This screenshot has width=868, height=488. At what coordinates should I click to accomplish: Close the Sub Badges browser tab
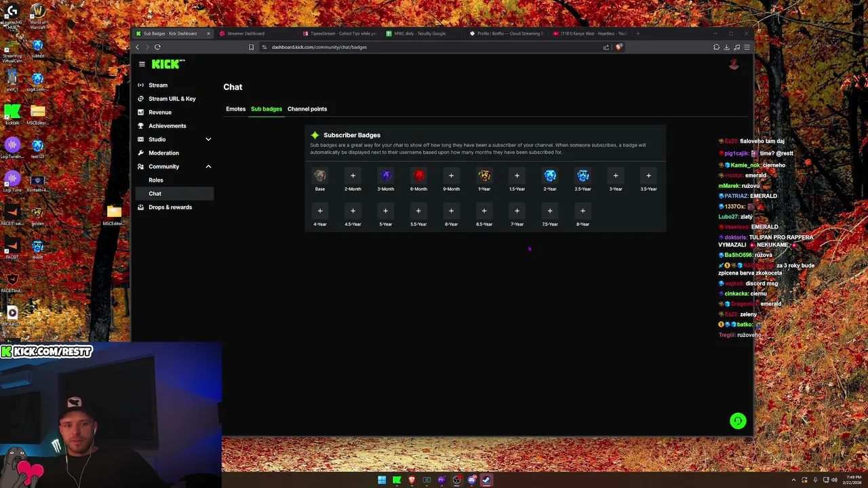tap(208, 33)
